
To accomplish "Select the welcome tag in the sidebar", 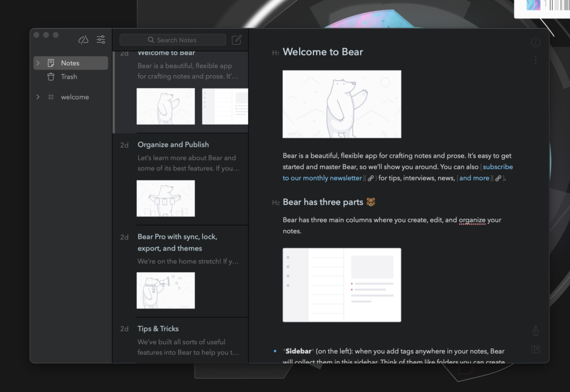I will coord(75,97).
